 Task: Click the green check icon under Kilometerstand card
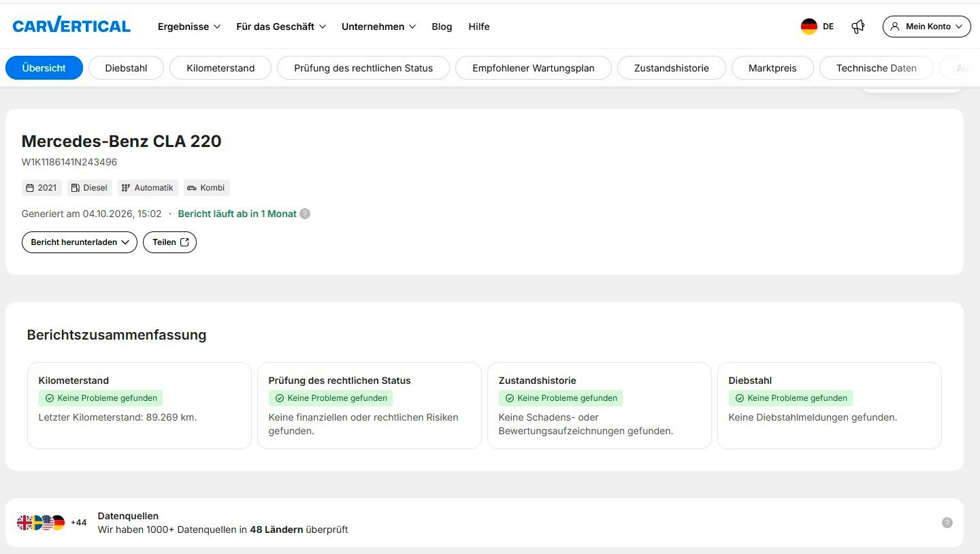tap(49, 398)
